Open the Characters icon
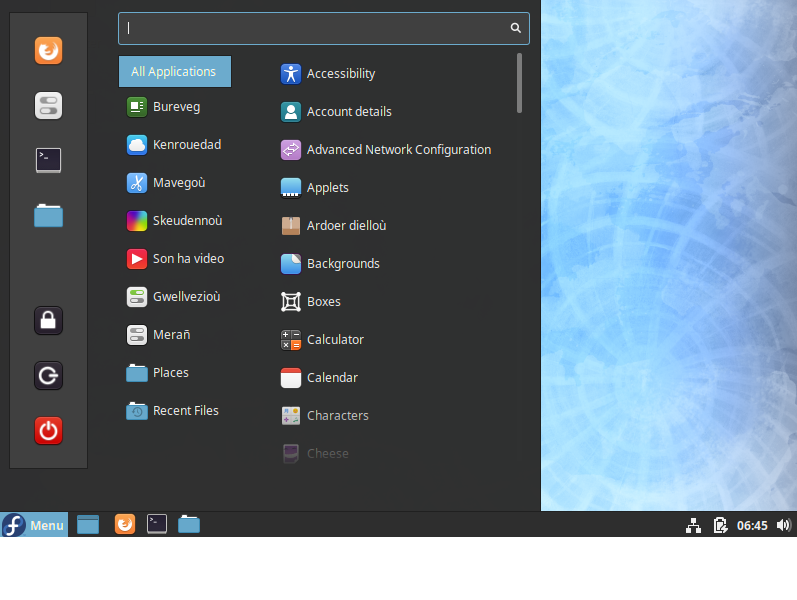797x600 pixels. click(291, 415)
